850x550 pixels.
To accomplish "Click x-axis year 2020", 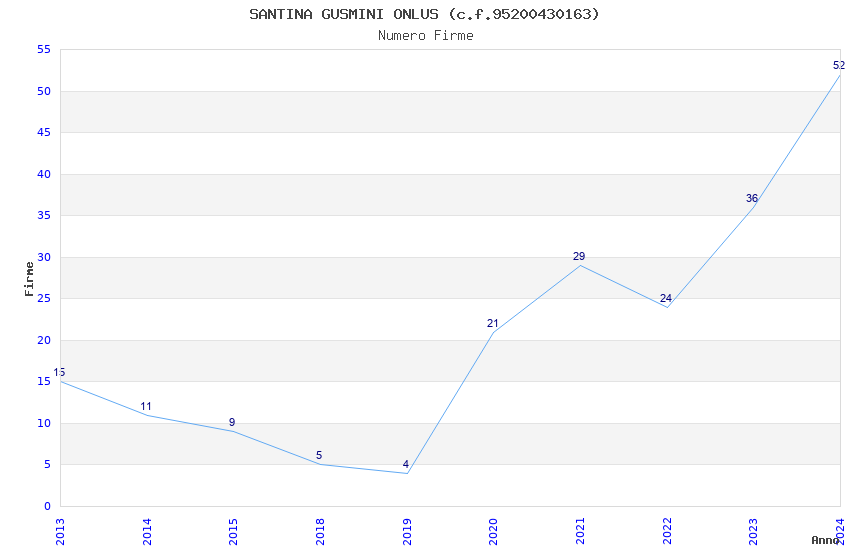I will [493, 532].
